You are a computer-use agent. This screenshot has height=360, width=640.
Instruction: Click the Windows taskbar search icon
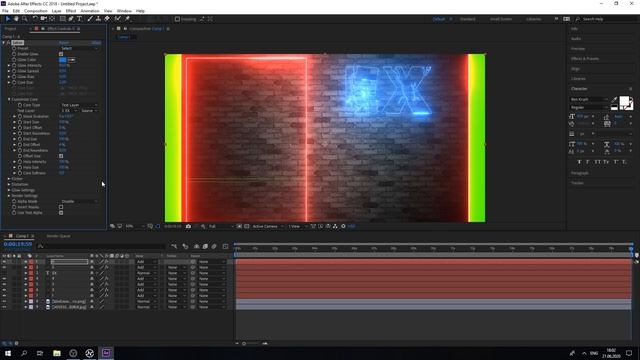pos(24,353)
